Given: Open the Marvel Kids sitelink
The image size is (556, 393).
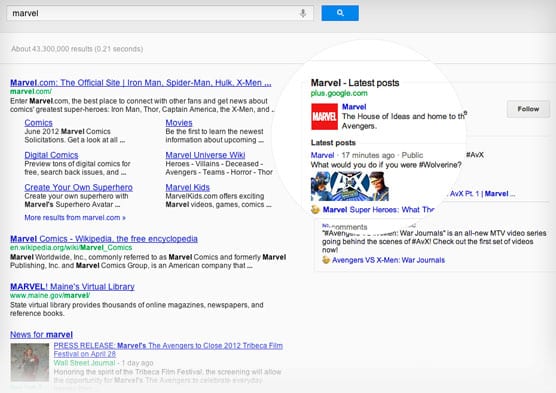Looking at the screenshot, I should [x=188, y=187].
